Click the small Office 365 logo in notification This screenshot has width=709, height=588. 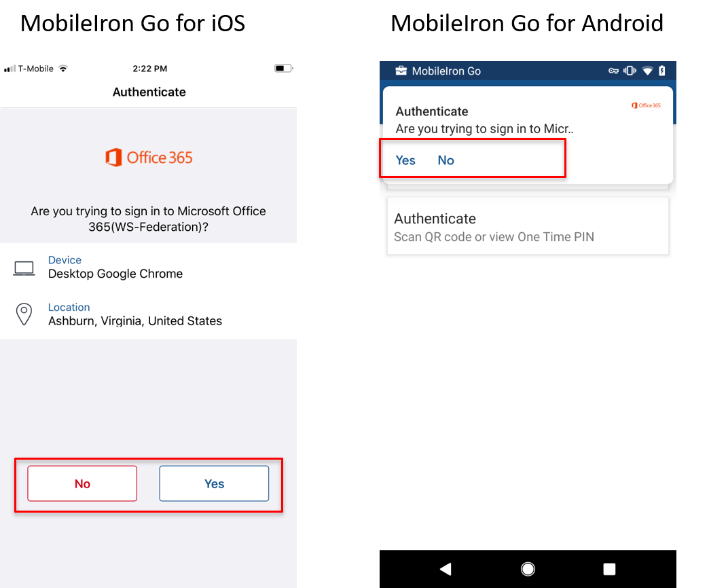click(646, 105)
